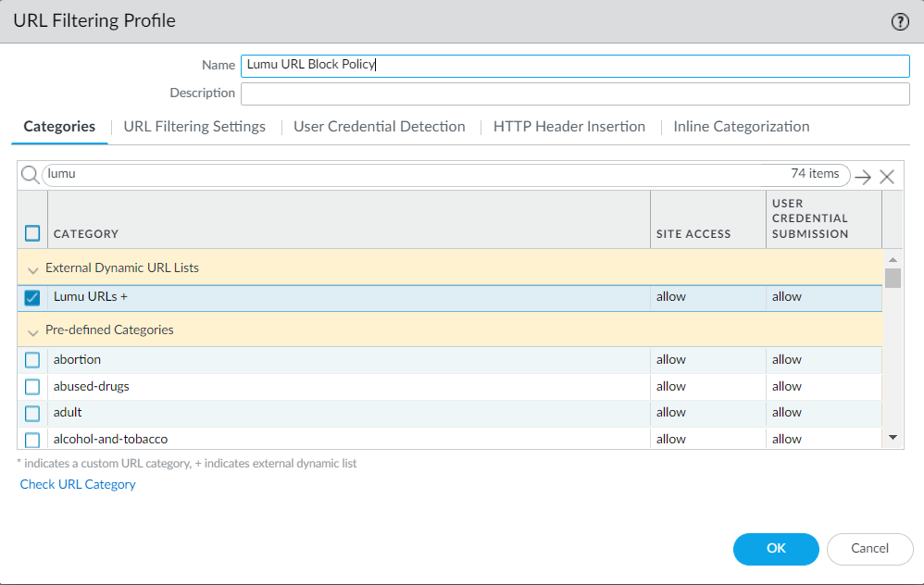
Task: Uncheck the Lumu URLs checkbox
Action: coord(32,298)
